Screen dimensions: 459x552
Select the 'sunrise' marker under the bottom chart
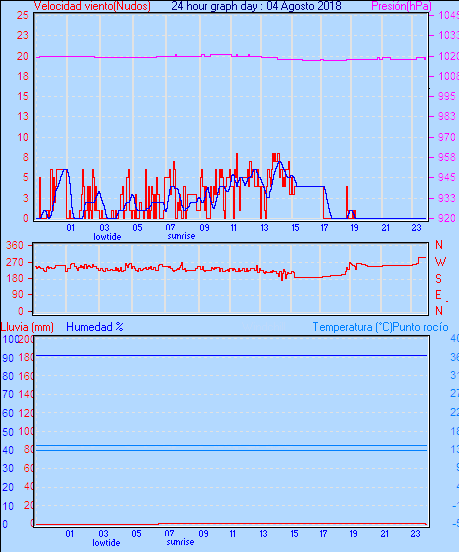(180, 542)
